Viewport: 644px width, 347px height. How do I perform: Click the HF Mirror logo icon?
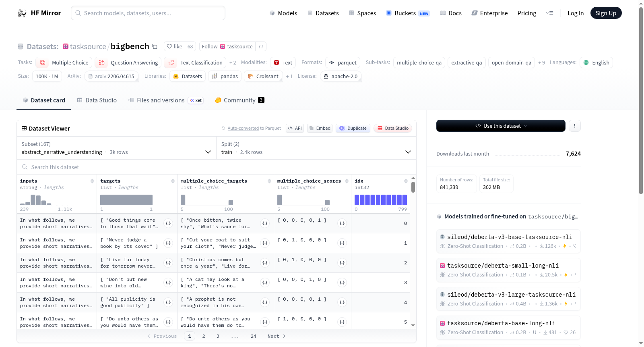point(22,13)
